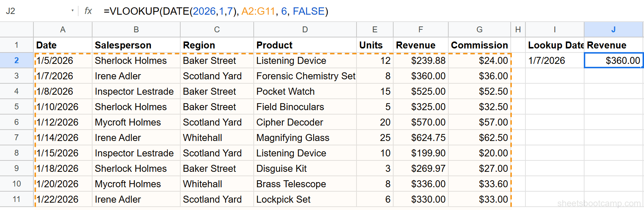Select column G header
Viewport: 644px width, 210px height.
[x=480, y=29]
